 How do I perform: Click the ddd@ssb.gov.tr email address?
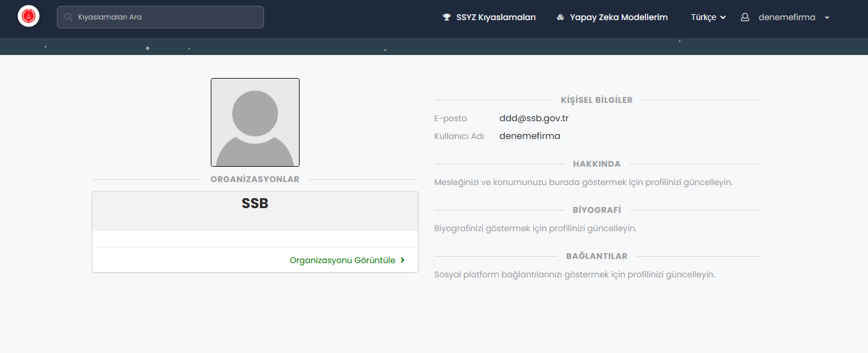click(533, 118)
